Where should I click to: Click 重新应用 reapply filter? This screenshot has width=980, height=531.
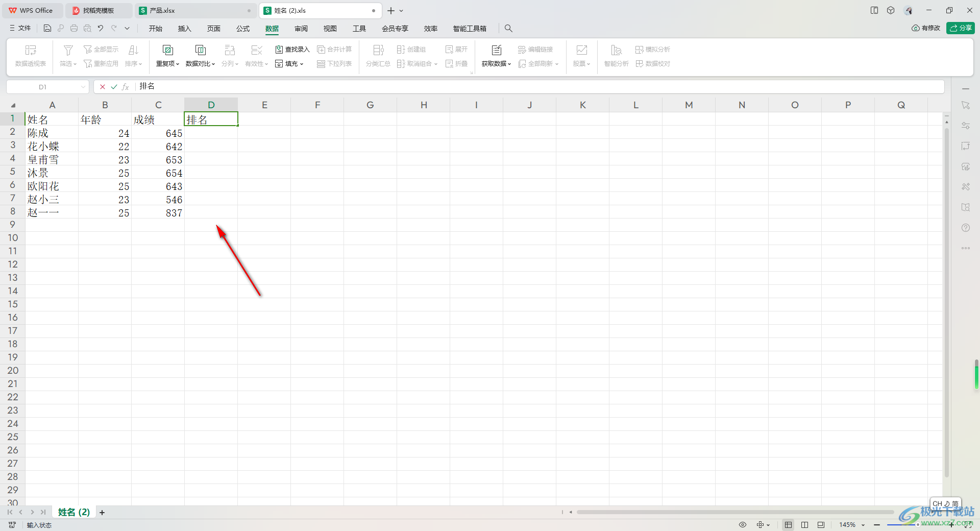point(101,64)
